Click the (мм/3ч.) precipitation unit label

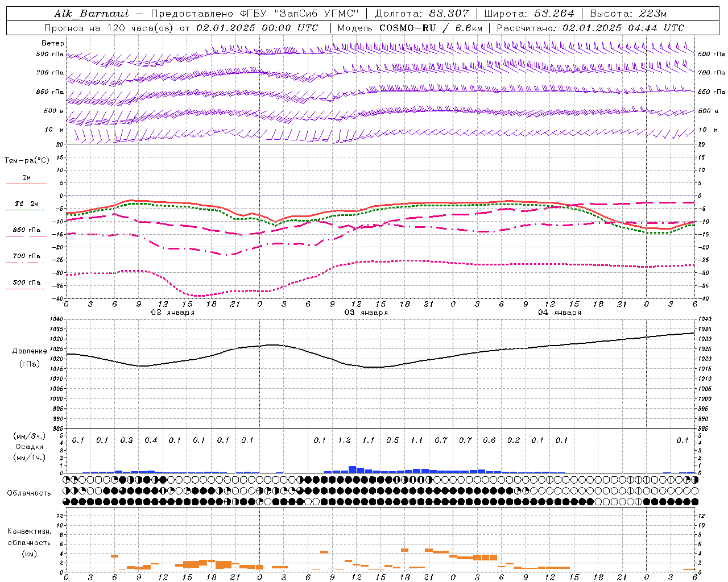(30, 436)
